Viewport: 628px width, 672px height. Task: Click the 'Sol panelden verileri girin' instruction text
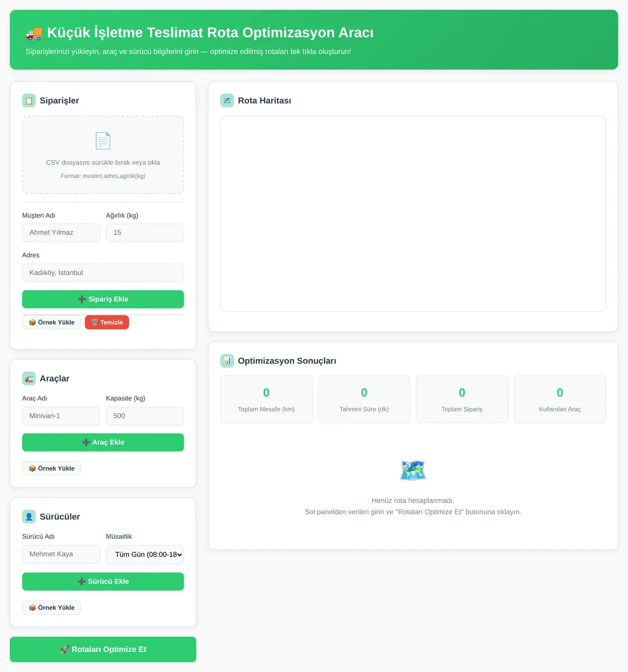pyautogui.click(x=413, y=512)
